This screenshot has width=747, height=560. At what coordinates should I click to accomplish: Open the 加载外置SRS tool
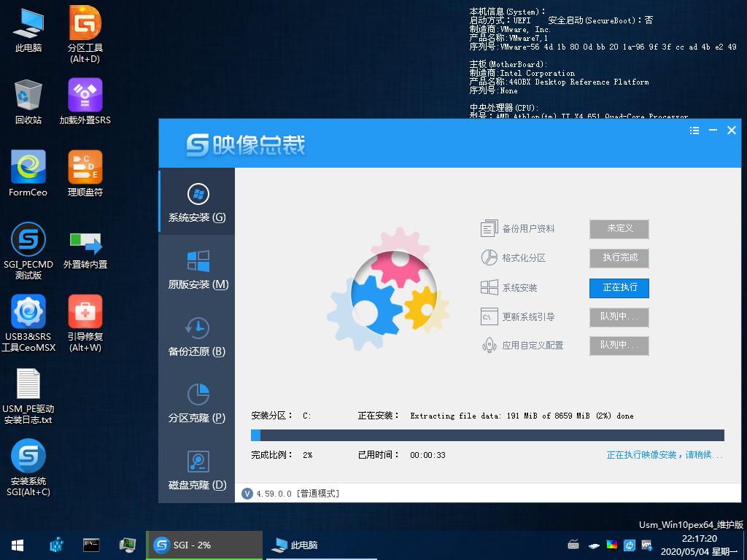(x=84, y=98)
